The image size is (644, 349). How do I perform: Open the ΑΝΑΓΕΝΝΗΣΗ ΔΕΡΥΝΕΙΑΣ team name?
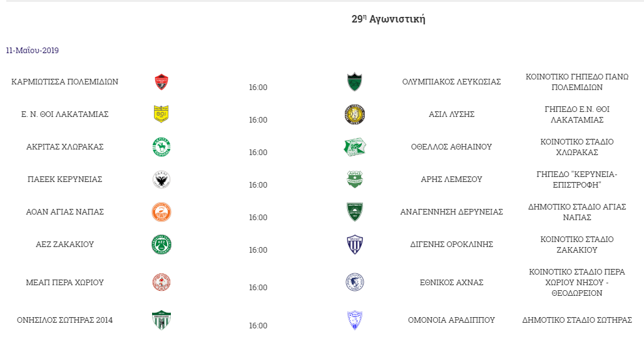(x=451, y=212)
